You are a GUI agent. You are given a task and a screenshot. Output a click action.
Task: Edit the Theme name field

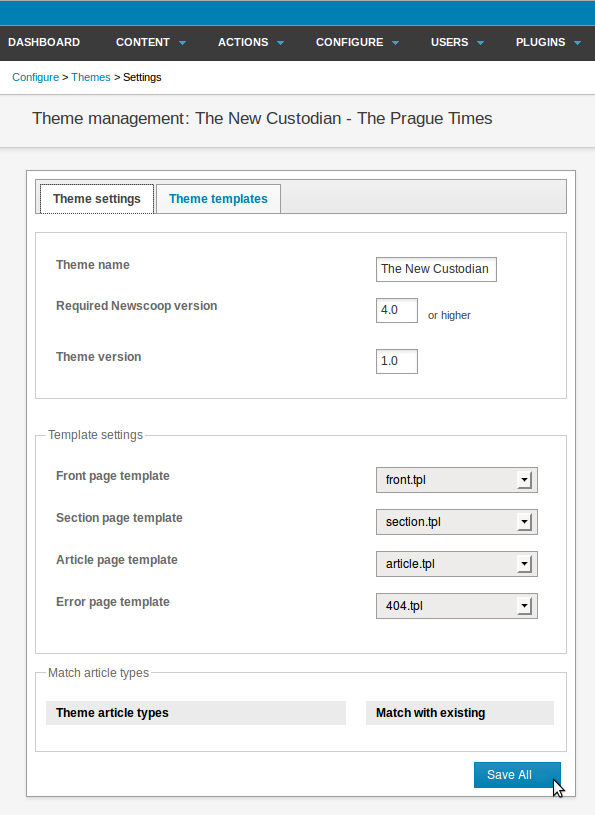(x=436, y=269)
